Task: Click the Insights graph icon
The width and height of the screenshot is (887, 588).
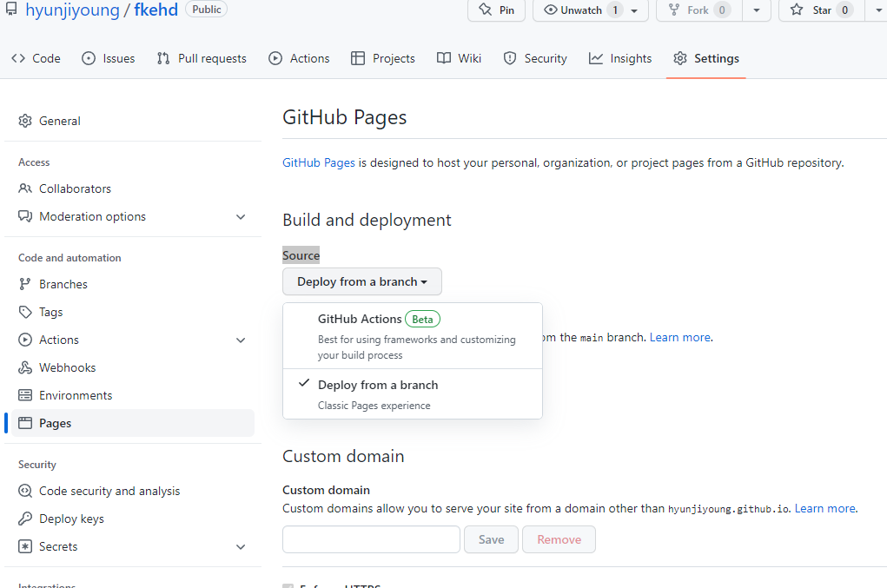Action: coord(596,58)
